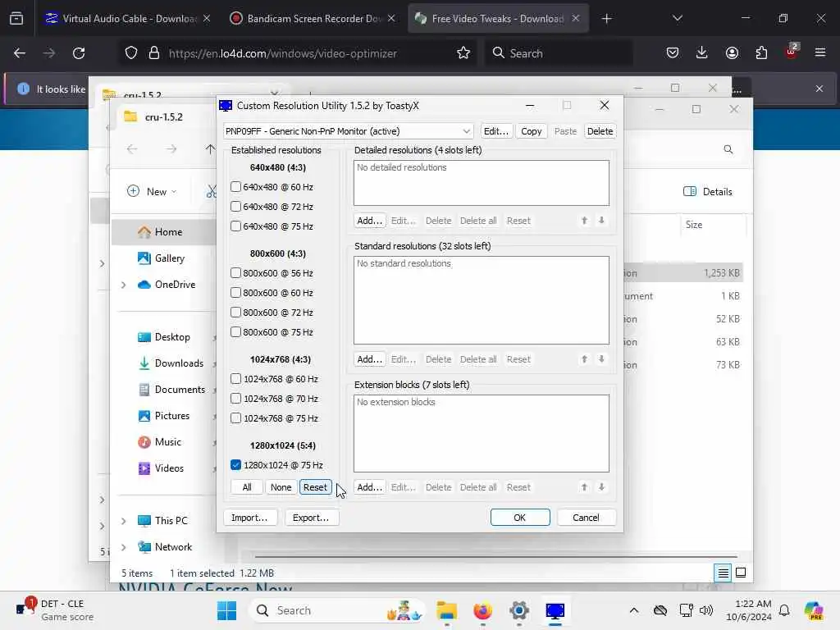This screenshot has height=630, width=840.
Task: Open Firefox downloads panel
Action: tap(702, 53)
